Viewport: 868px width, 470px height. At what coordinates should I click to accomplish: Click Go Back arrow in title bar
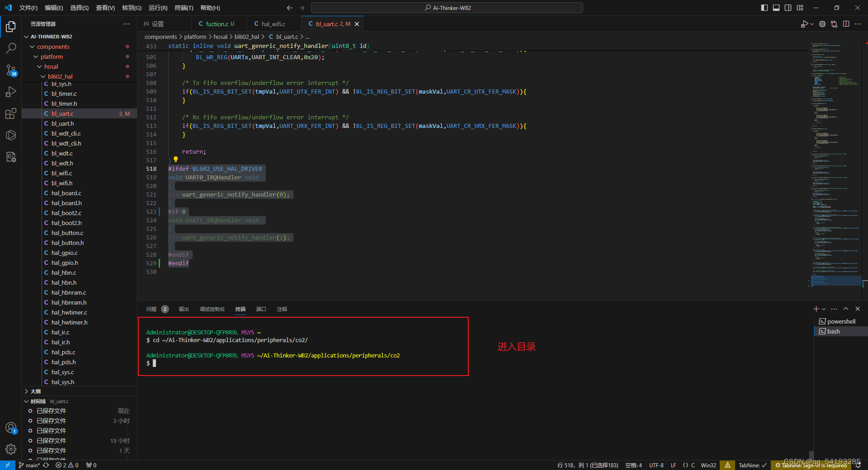(x=290, y=8)
